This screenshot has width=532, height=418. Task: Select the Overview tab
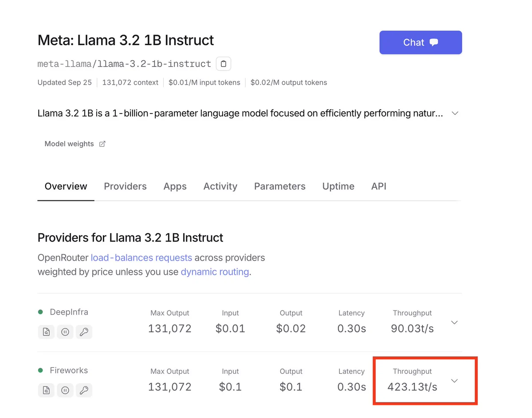click(66, 187)
